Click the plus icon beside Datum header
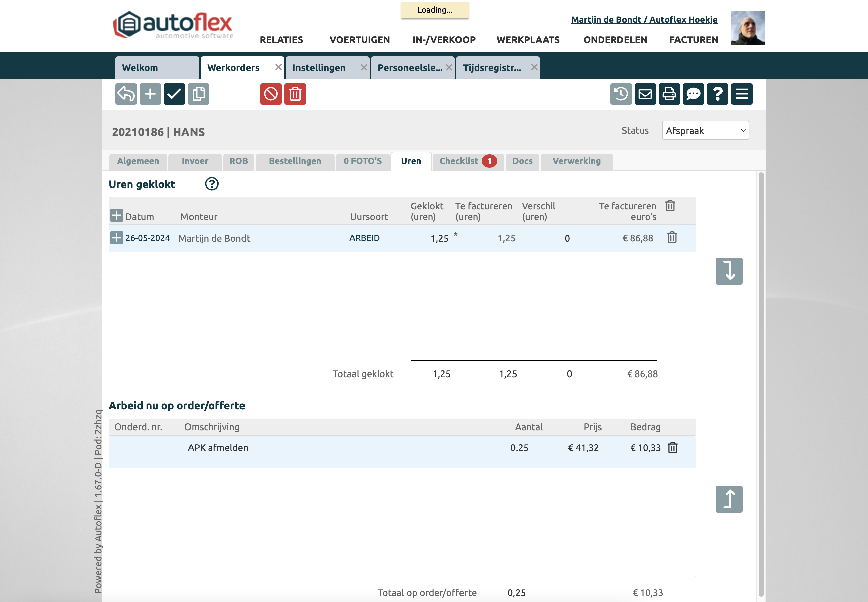Screen dimensions: 868x602 (x=116, y=216)
